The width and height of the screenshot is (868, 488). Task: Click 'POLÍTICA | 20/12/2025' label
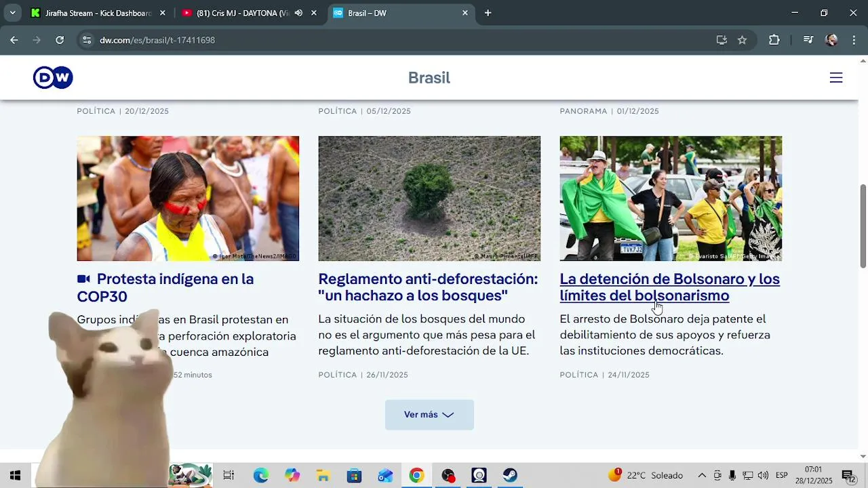123,111
